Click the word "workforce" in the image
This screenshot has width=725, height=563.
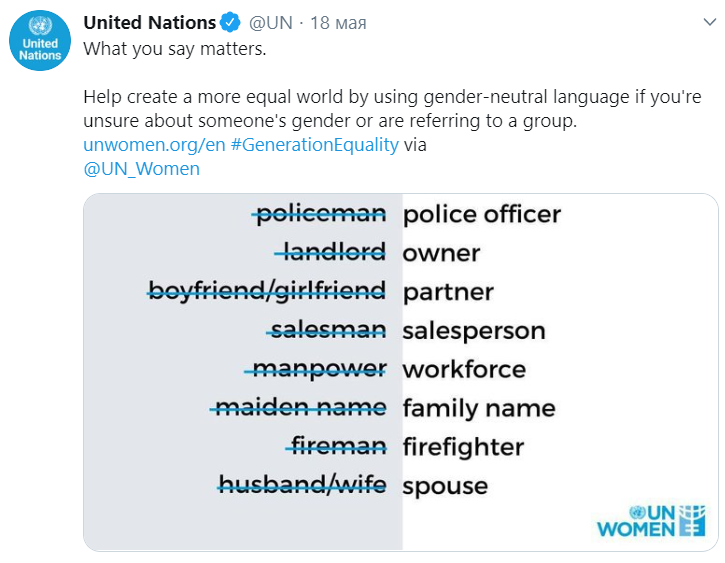pos(464,369)
